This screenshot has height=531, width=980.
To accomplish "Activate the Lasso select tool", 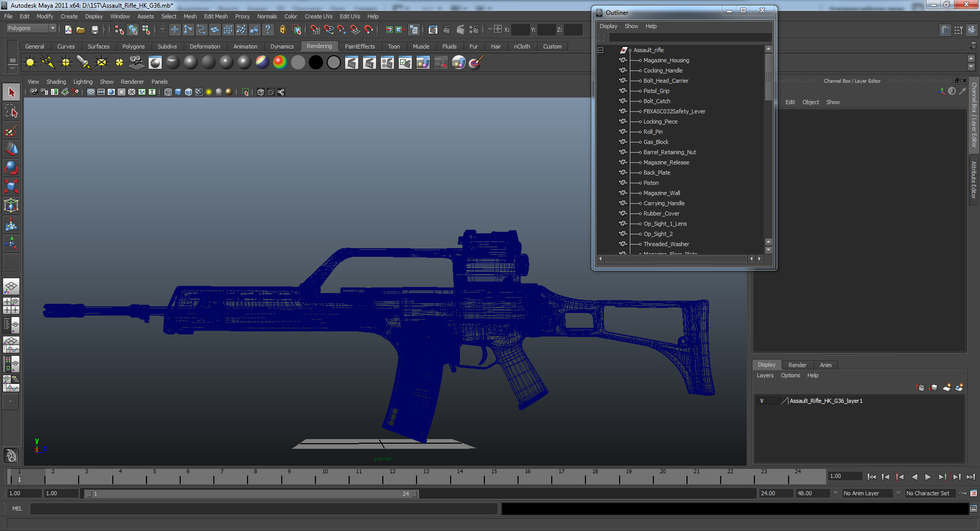I will [11, 111].
